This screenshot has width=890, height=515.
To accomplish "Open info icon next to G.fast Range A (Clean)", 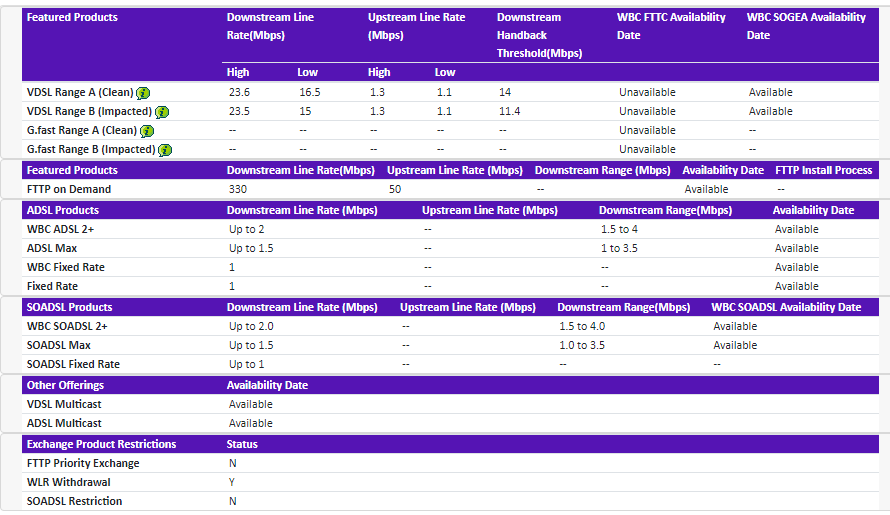I will 147,131.
